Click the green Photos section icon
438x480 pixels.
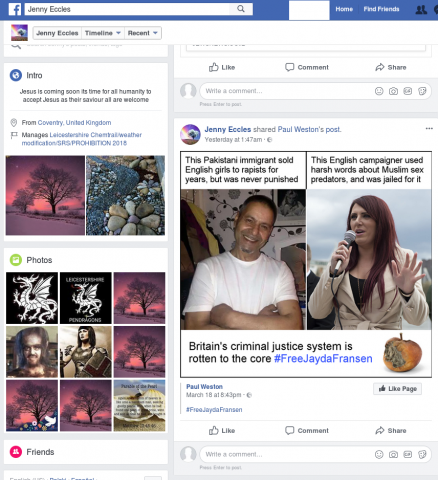click(x=16, y=260)
